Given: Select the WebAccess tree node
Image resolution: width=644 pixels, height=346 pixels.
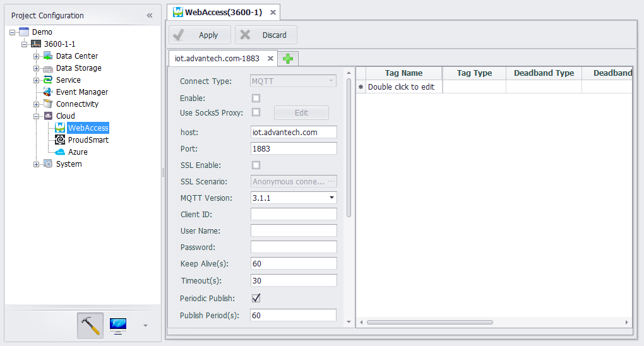Looking at the screenshot, I should [x=88, y=128].
